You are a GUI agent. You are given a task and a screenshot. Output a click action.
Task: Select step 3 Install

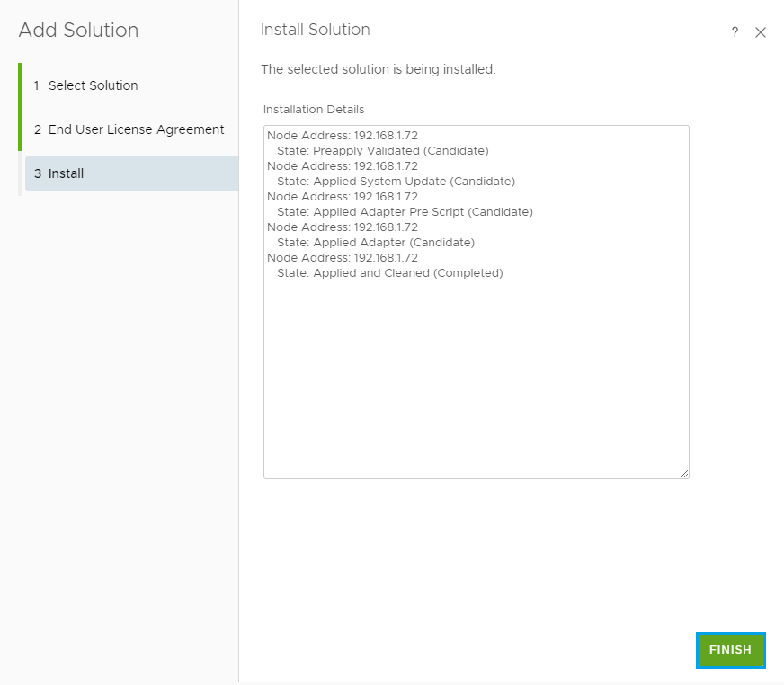tap(66, 173)
